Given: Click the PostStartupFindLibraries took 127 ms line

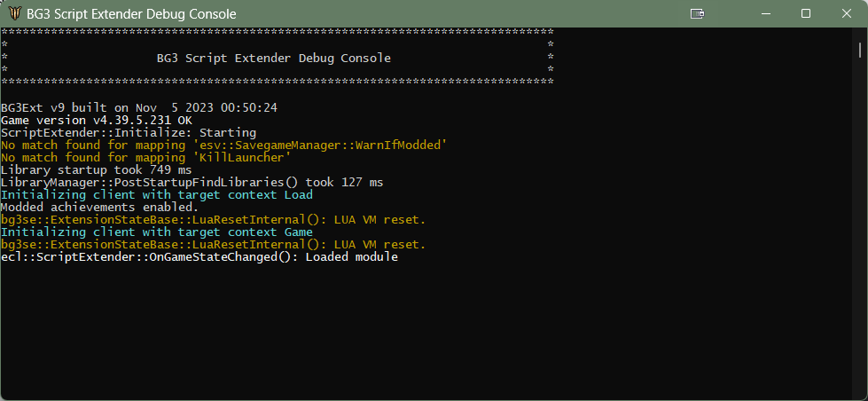Looking at the screenshot, I should click(192, 182).
